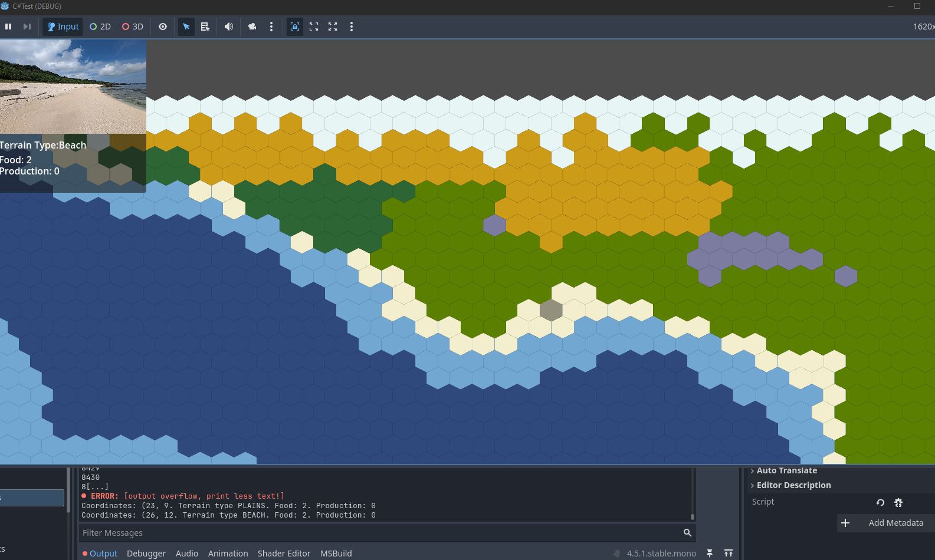
Task: Revert the Script property value
Action: coord(880,503)
